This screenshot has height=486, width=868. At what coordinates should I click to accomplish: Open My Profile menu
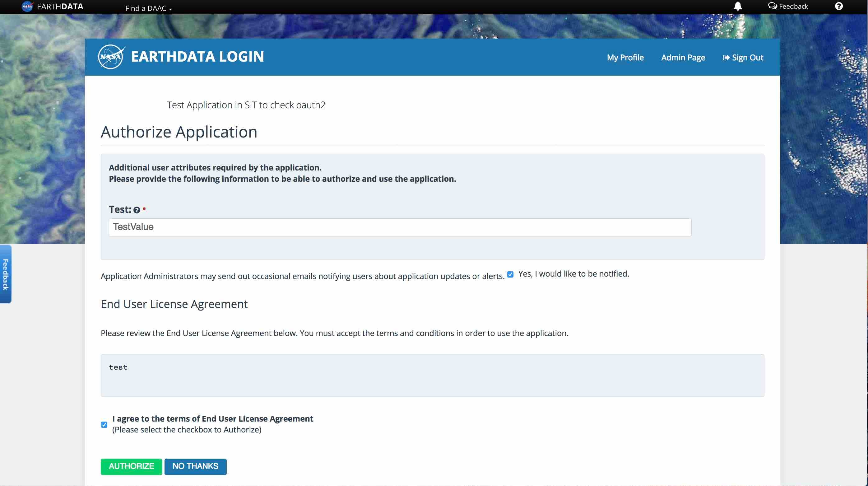tap(625, 57)
